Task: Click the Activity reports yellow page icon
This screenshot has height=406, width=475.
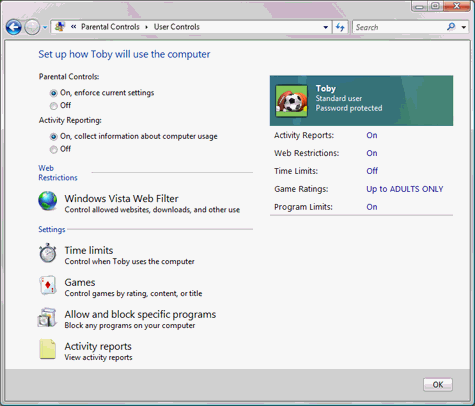Action: (48, 349)
